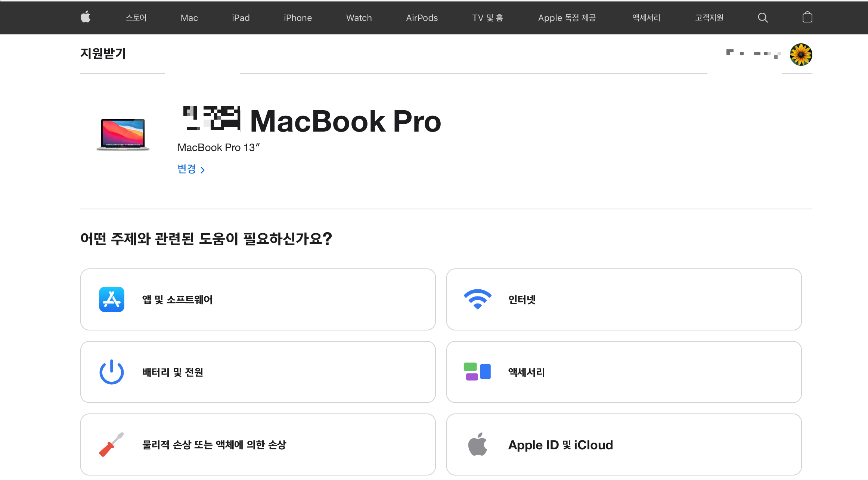868x480 pixels.
Task: Click 변경 to change the device
Action: click(187, 169)
